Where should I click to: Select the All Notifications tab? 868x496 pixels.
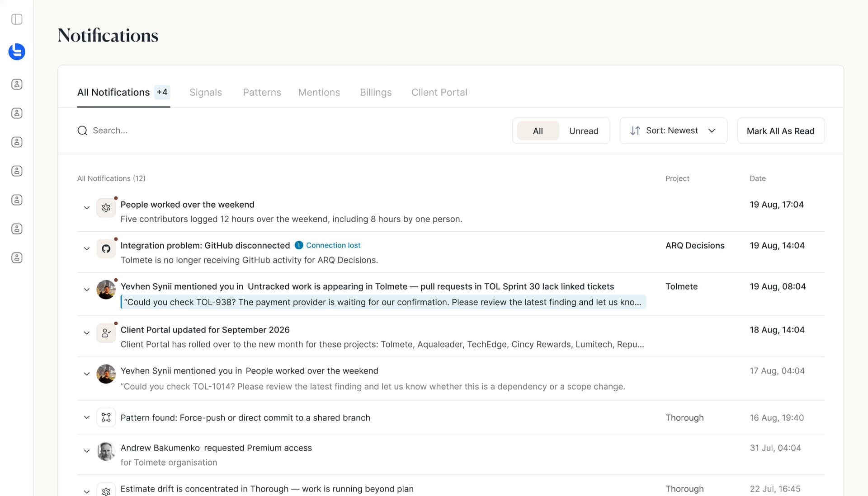(123, 92)
